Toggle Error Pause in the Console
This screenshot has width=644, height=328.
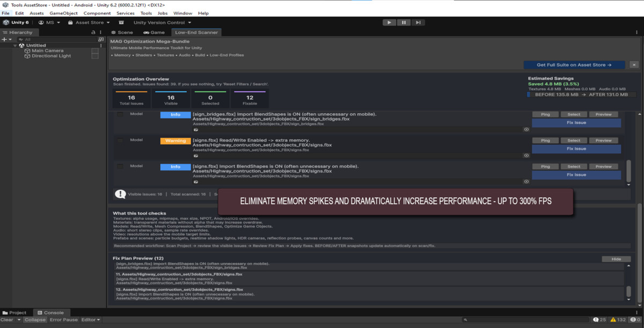64,320
